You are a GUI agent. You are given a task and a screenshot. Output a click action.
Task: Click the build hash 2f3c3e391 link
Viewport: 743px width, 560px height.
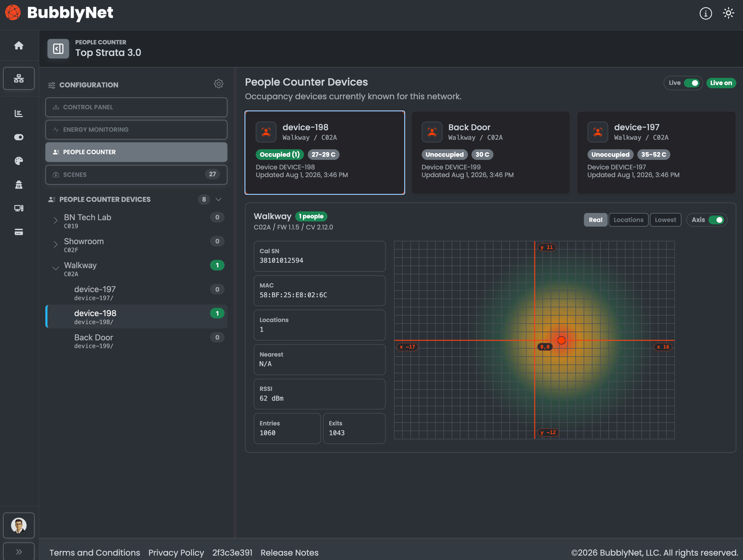coord(232,553)
